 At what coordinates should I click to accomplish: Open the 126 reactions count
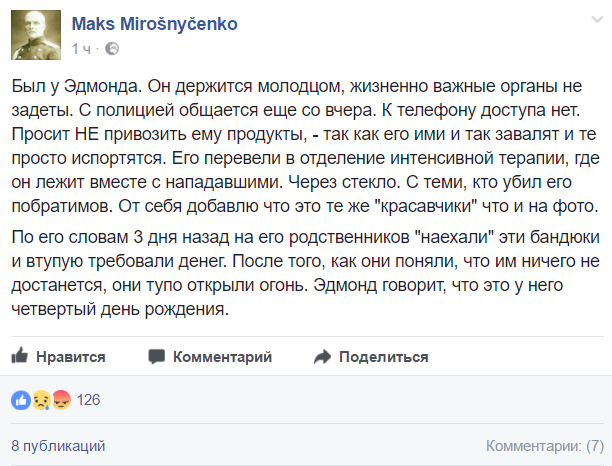tap(89, 400)
